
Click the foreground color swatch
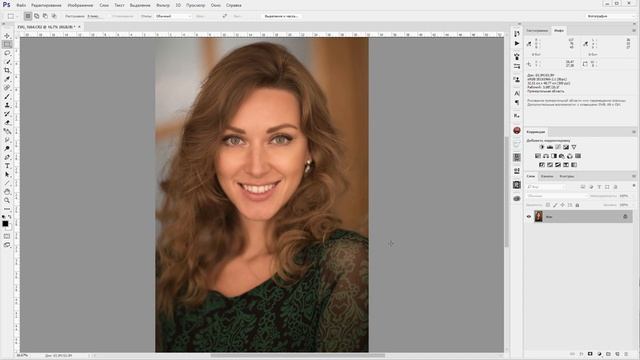[x=5, y=224]
